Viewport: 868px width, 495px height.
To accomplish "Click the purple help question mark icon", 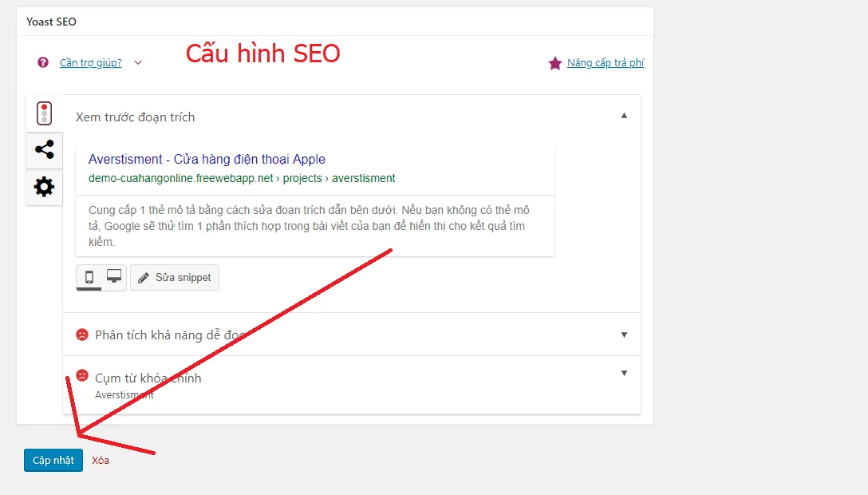I will click(42, 62).
